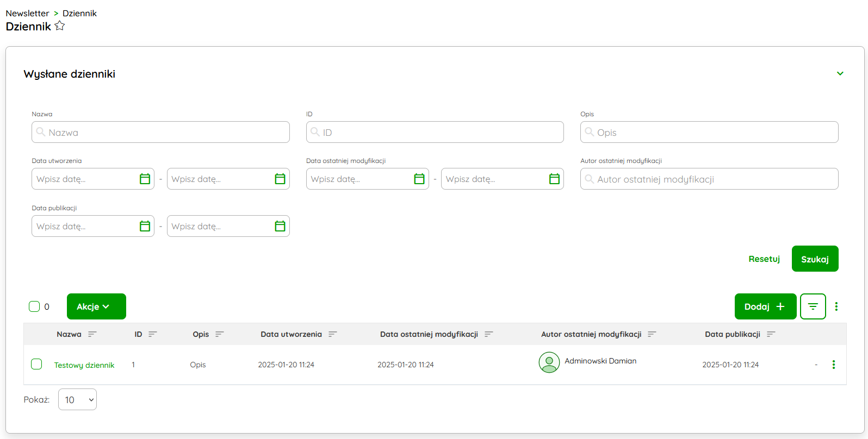The image size is (868, 439).
Task: Click the Resetuj link to clear filters
Action: (764, 259)
